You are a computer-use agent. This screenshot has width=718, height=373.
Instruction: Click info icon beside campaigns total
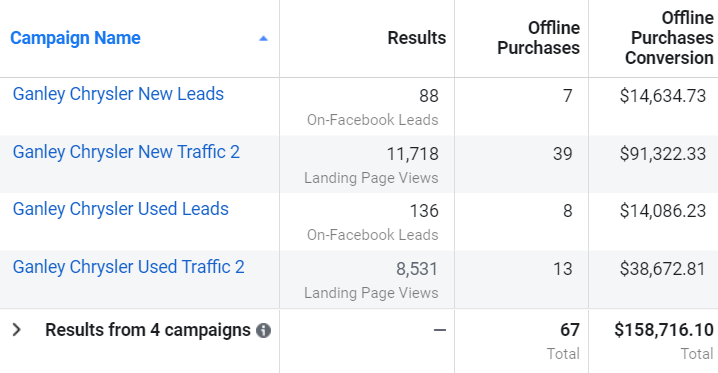pos(263,330)
